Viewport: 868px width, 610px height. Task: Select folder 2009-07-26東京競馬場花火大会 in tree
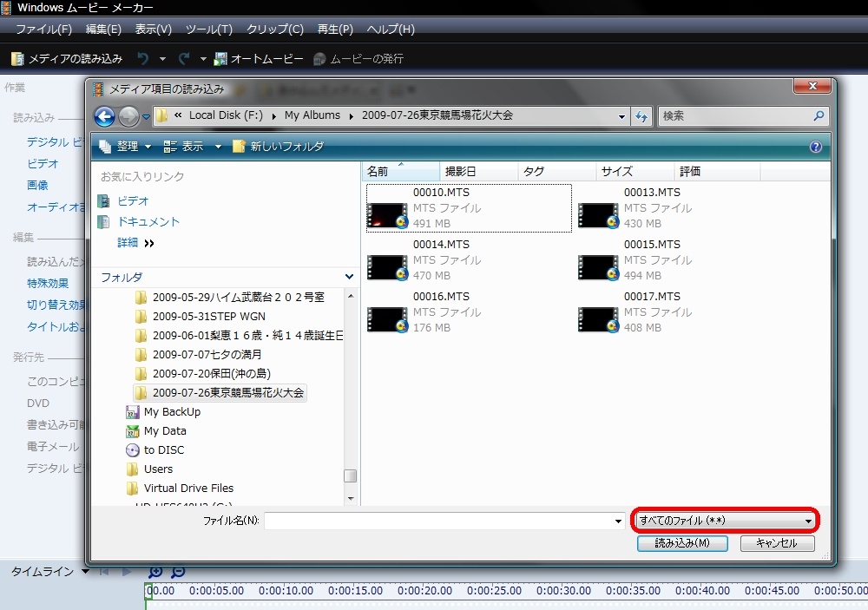pyautogui.click(x=220, y=393)
